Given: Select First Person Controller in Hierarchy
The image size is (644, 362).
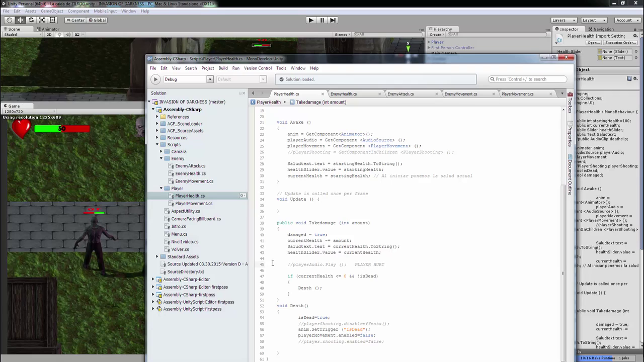Looking at the screenshot, I should coord(452,48).
